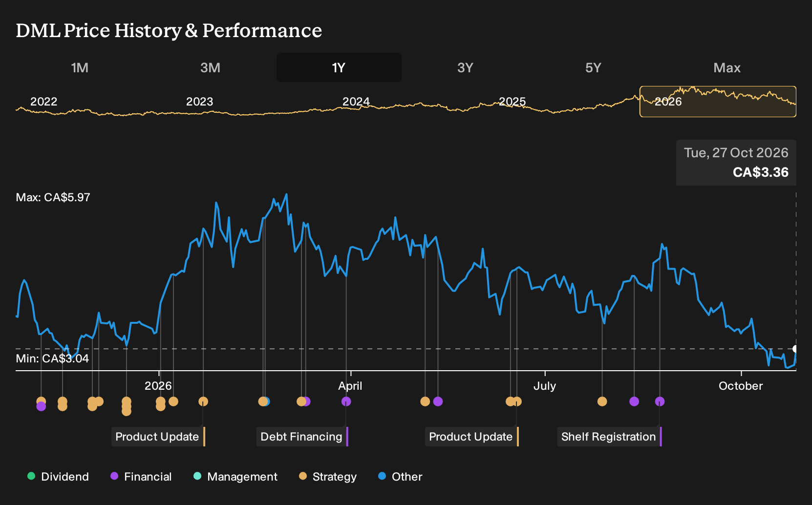
Task: Click the CA$3.36 price in the tooltip
Action: [x=761, y=172]
